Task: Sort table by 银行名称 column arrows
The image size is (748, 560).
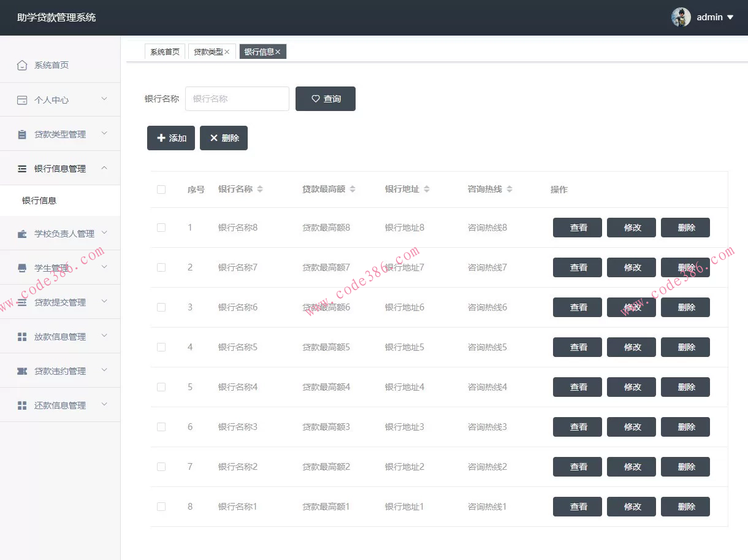Action: [260, 190]
